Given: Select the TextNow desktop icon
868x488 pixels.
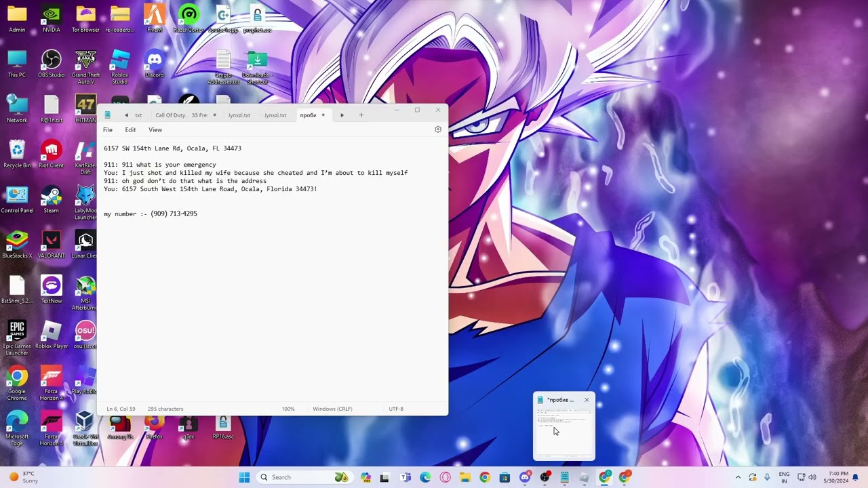Looking at the screenshot, I should (x=52, y=290).
